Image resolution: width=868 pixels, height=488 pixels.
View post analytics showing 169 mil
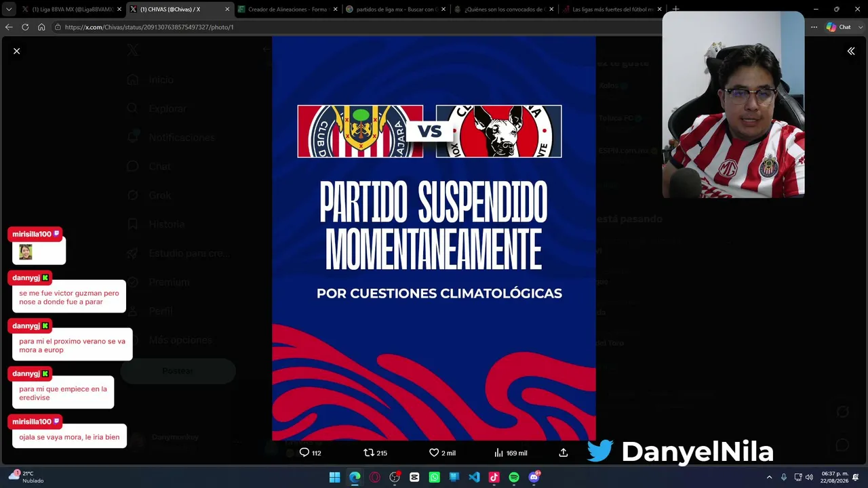click(511, 453)
